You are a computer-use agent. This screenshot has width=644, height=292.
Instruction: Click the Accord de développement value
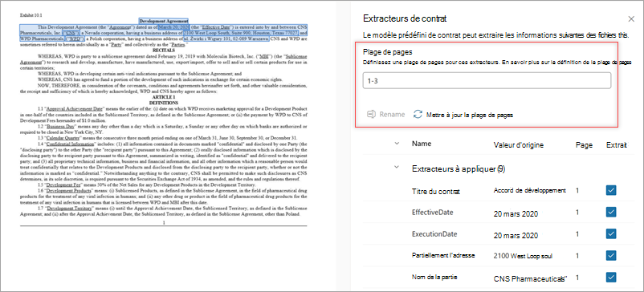point(530,190)
